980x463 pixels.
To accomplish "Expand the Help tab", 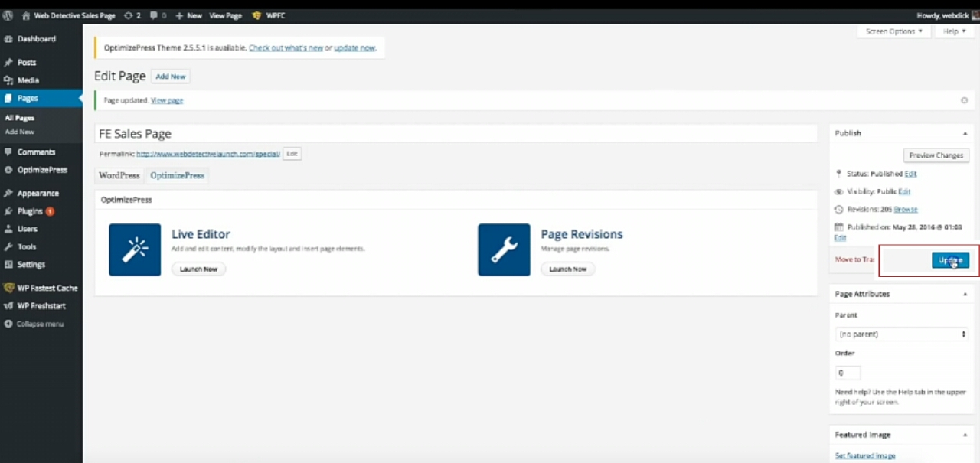I will [954, 31].
